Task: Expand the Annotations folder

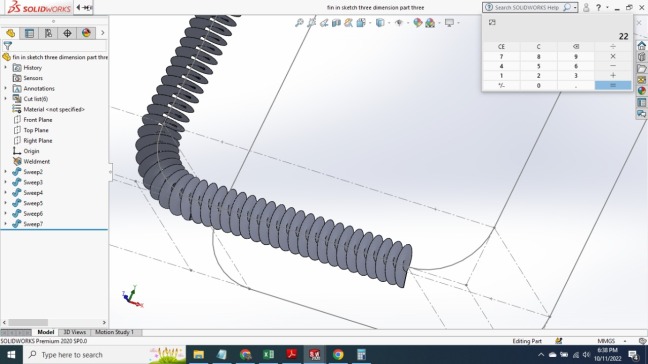Action: (x=5, y=88)
